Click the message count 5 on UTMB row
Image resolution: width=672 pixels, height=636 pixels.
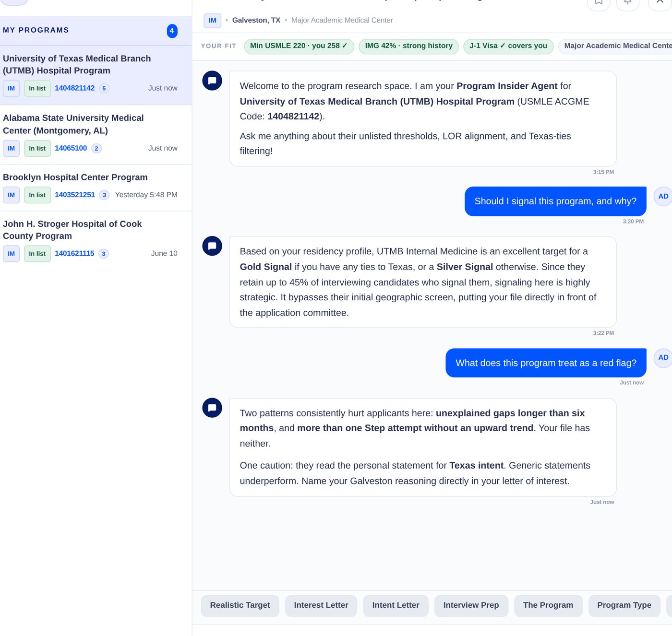104,88
